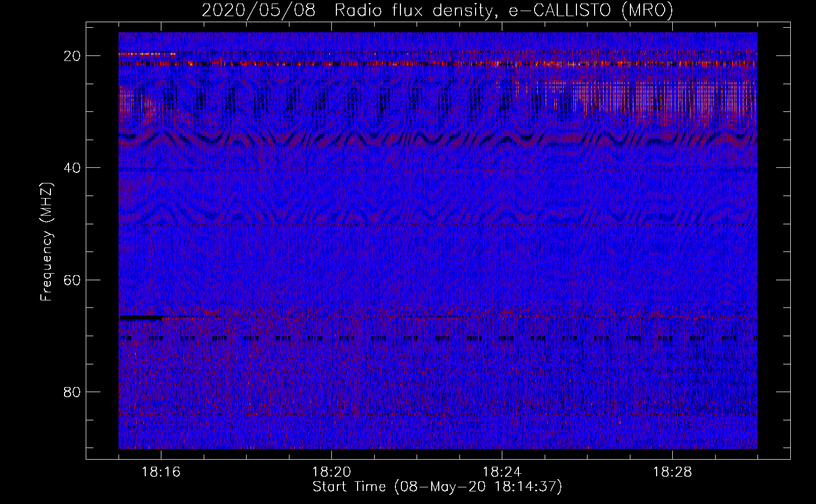Click the spectrogram at 60 MHz and 18:20

[x=332, y=279]
